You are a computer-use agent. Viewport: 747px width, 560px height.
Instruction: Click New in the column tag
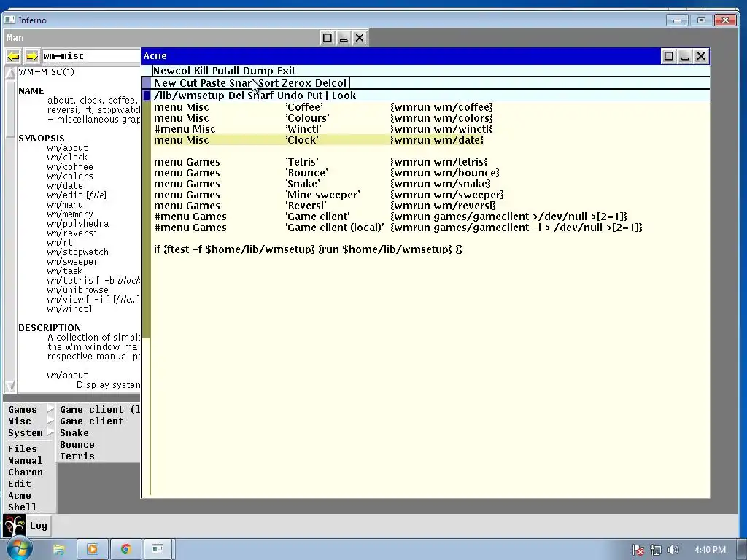pos(165,83)
